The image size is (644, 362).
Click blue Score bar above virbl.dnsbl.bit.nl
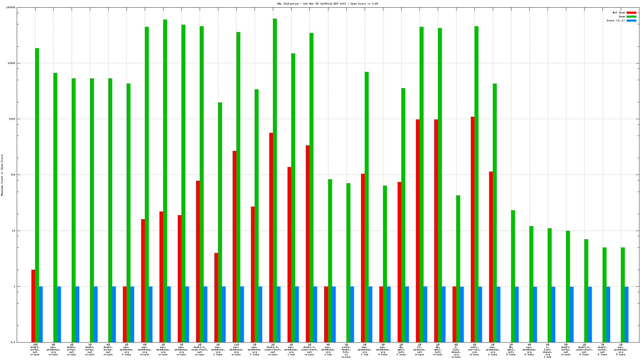(x=352, y=314)
